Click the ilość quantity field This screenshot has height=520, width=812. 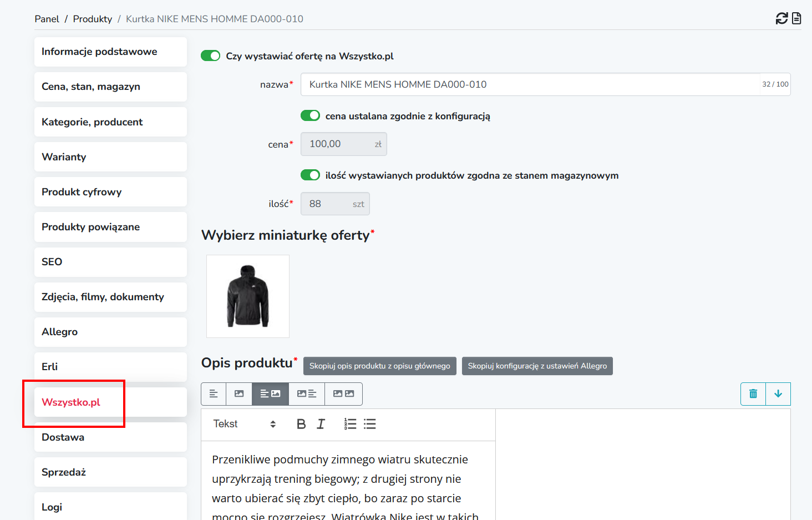pos(335,204)
